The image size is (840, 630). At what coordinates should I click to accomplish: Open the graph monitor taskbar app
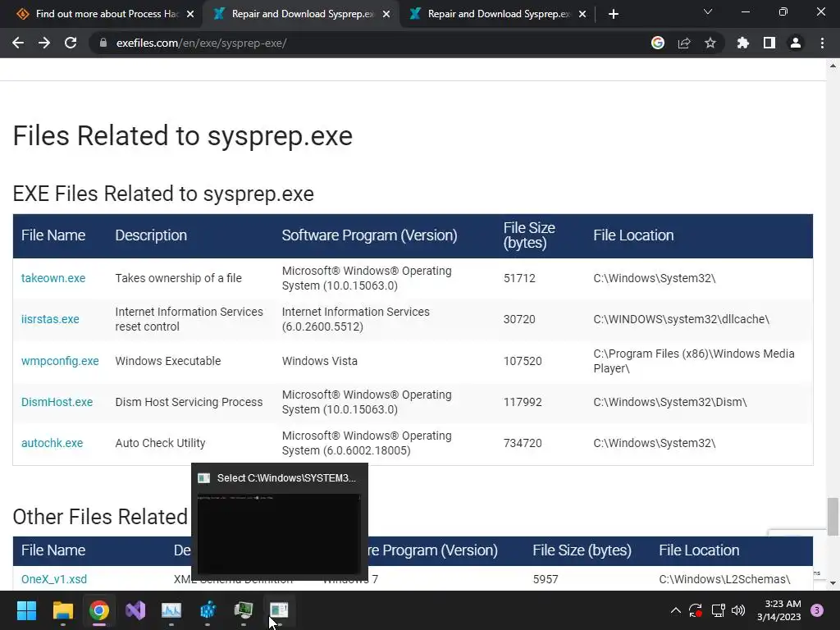coord(171,610)
